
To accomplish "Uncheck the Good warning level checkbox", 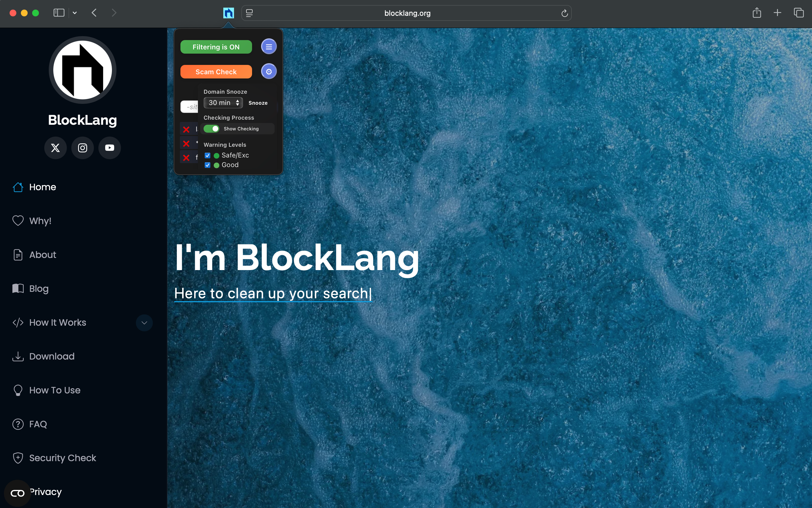I will (207, 165).
